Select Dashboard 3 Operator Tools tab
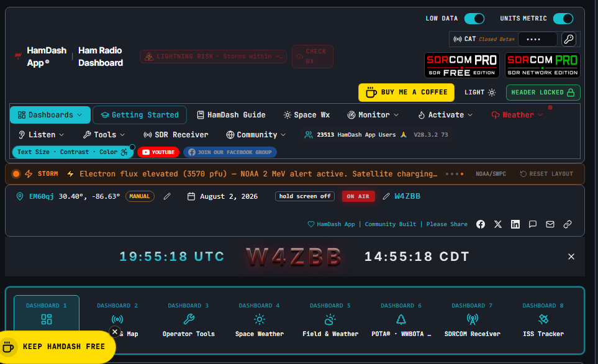Viewport: 598px width, 364px height. click(188, 320)
